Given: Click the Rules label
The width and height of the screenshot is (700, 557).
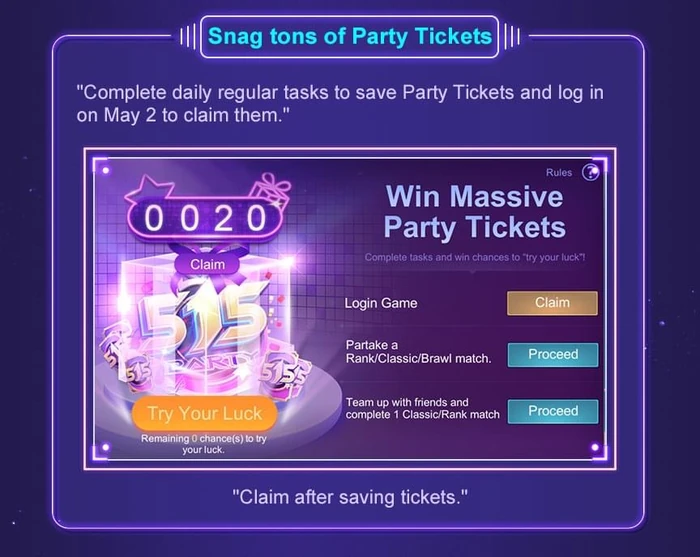Looking at the screenshot, I should pyautogui.click(x=559, y=173).
